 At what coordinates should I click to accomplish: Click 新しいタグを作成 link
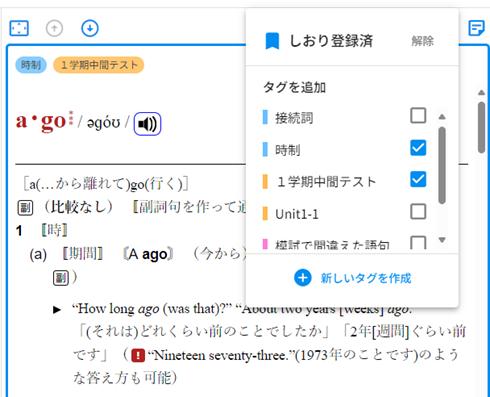366,278
